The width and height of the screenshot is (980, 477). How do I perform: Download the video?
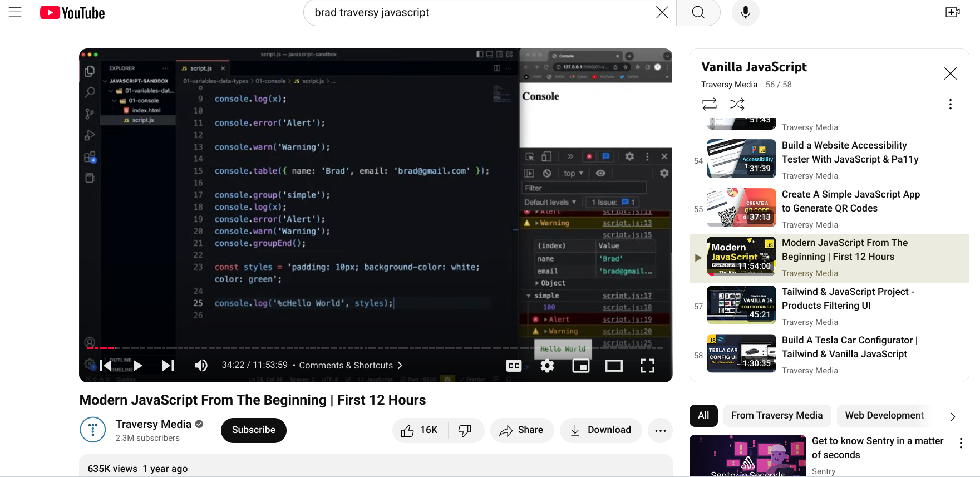[x=600, y=430]
